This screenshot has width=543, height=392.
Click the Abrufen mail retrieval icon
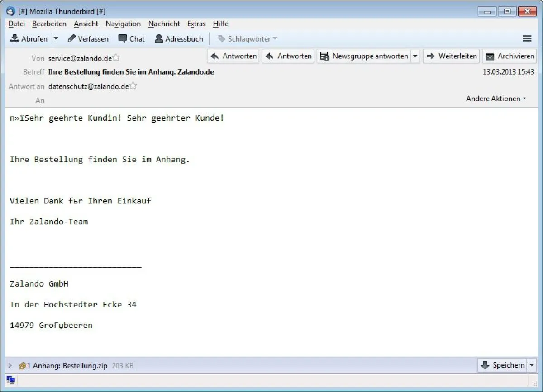click(15, 38)
